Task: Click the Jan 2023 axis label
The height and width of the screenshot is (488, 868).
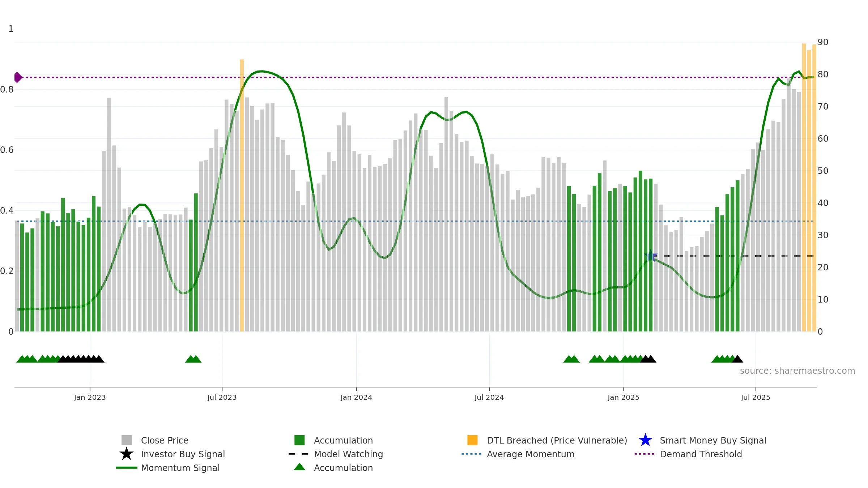Action: tap(90, 398)
